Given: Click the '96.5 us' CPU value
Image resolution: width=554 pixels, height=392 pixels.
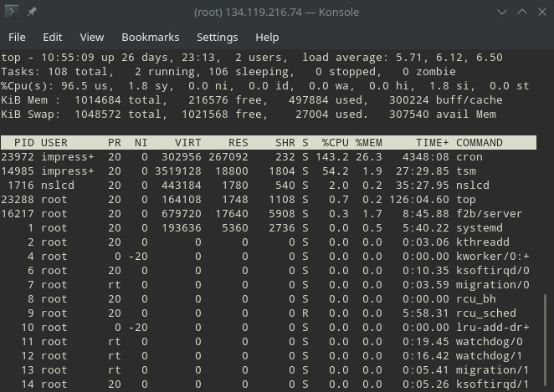Looking at the screenshot, I should pos(84,86).
